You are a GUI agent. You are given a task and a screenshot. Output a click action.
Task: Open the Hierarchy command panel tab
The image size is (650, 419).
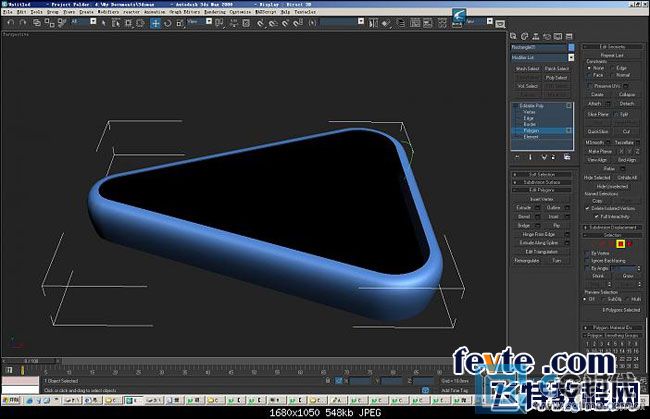point(536,36)
